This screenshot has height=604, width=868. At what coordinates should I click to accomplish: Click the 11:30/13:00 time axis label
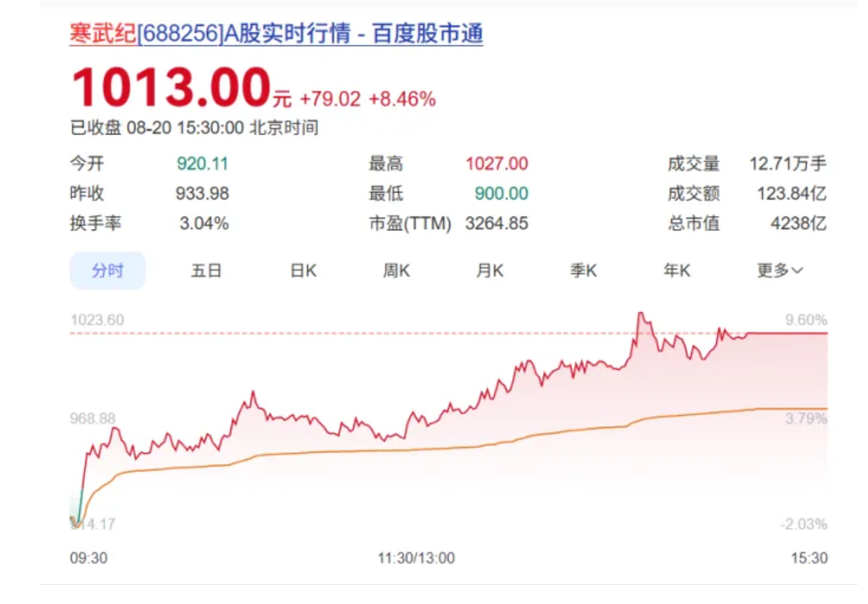[416, 558]
